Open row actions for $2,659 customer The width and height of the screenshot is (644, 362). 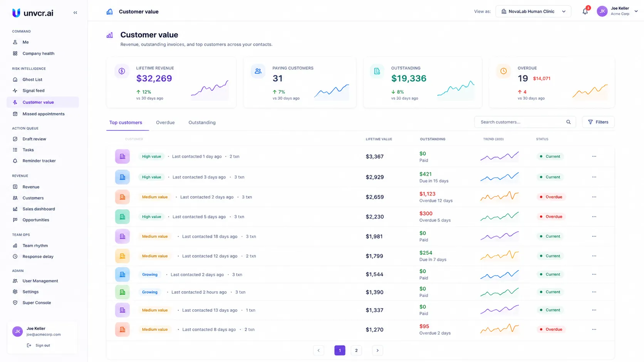point(594,197)
